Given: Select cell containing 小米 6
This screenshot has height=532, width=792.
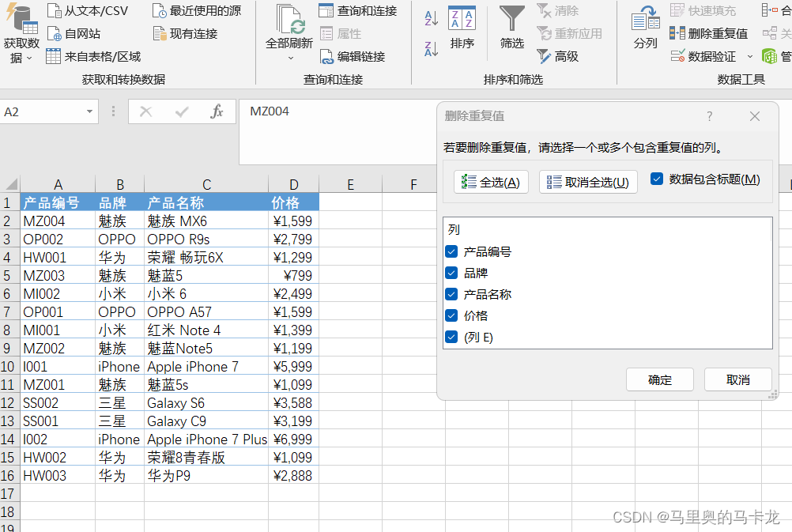Looking at the screenshot, I should click(206, 293).
